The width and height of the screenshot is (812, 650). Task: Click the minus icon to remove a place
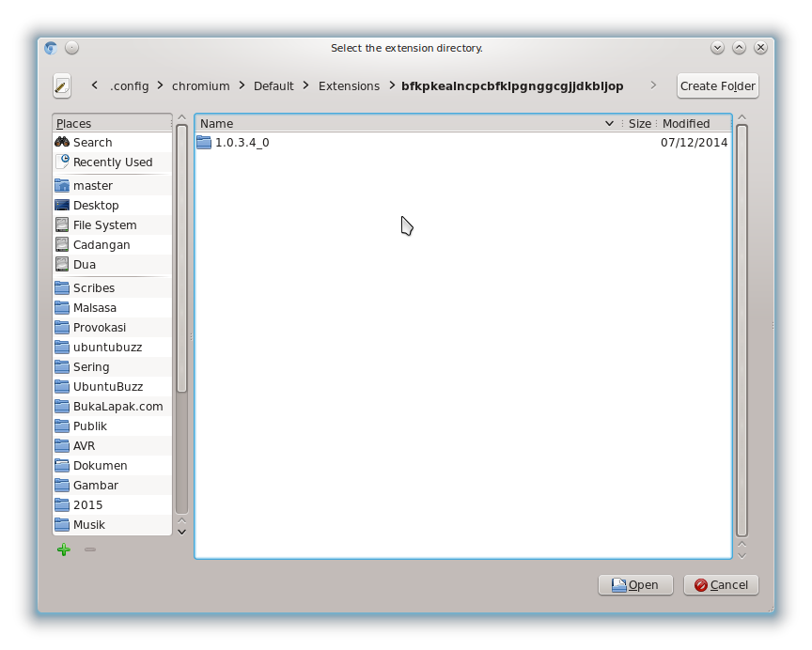point(89,549)
